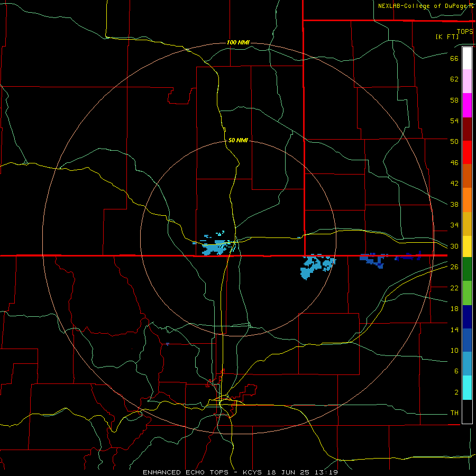The height and width of the screenshot is (476, 476).
Task: Click the white swatch in the tops legend
Action: [x=467, y=58]
